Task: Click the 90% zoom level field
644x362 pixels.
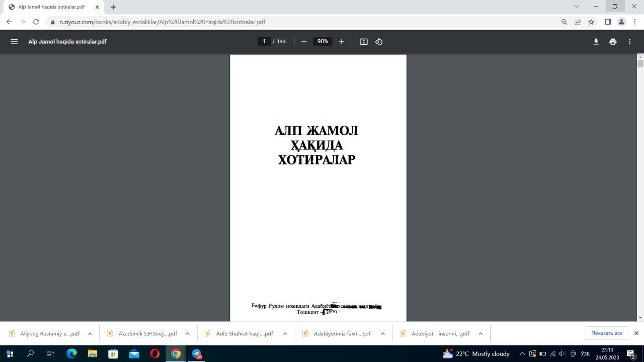Action: coord(323,42)
